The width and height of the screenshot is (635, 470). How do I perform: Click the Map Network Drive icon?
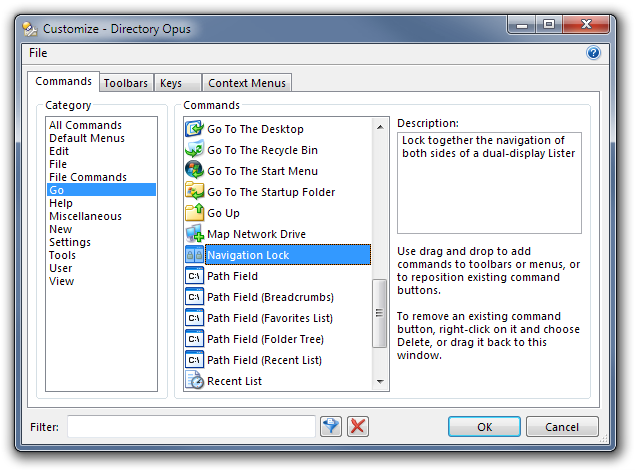pos(195,234)
